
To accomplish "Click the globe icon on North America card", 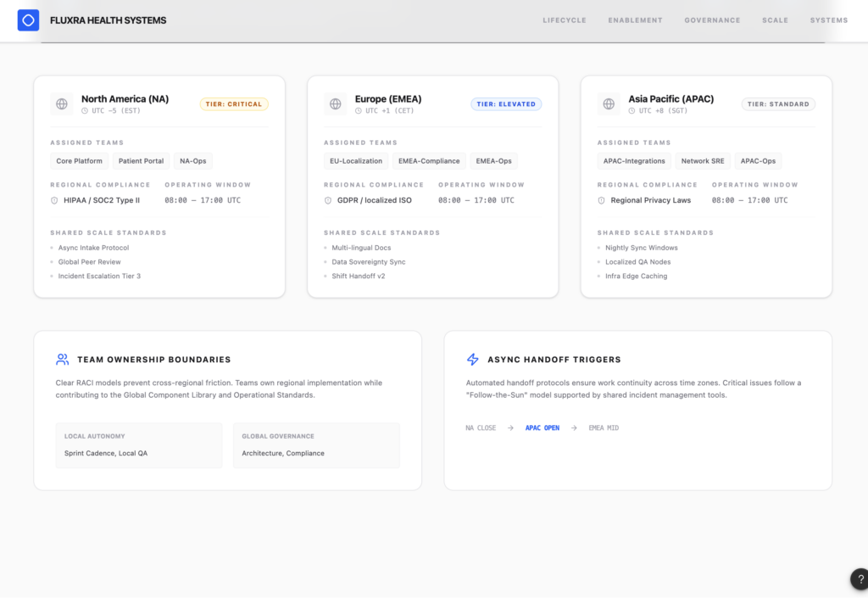I will coord(61,104).
